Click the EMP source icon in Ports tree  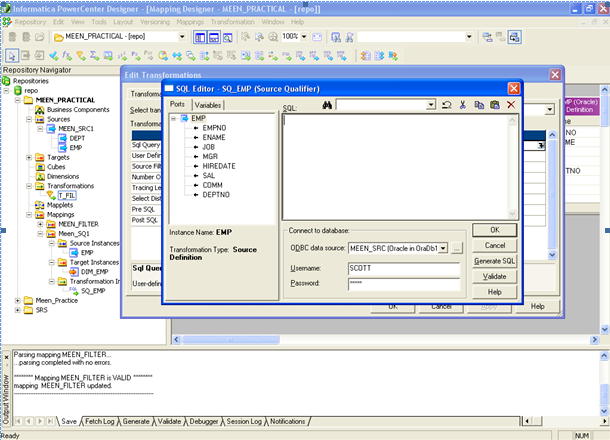(184, 118)
